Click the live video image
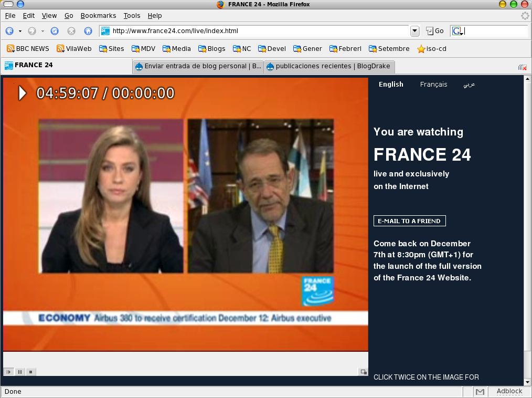 [x=186, y=214]
